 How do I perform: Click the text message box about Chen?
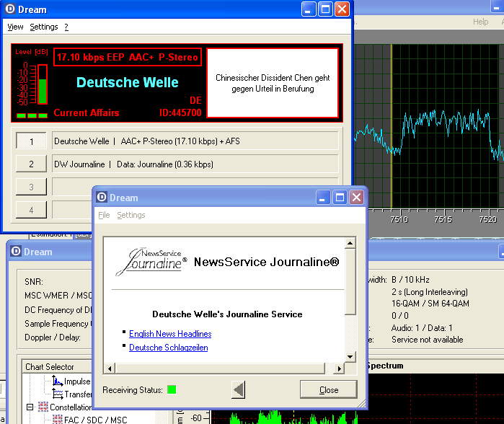point(273,83)
